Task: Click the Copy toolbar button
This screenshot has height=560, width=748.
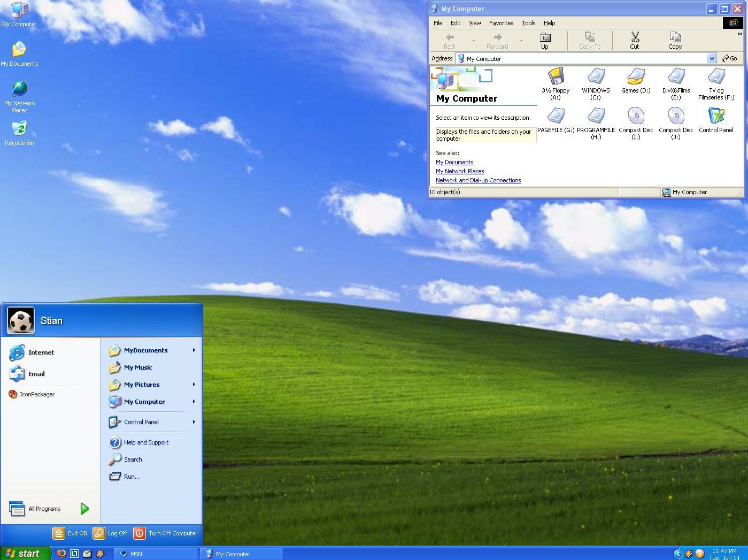Action: point(675,41)
